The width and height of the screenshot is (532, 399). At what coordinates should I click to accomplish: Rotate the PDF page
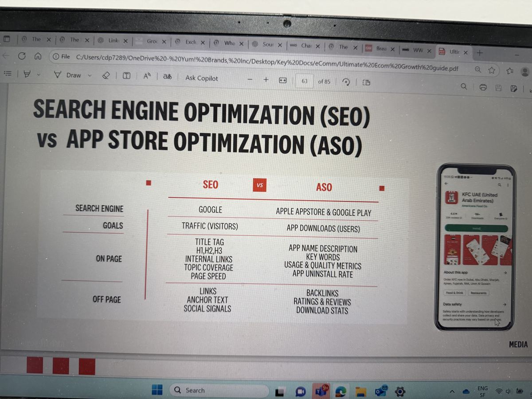point(347,82)
